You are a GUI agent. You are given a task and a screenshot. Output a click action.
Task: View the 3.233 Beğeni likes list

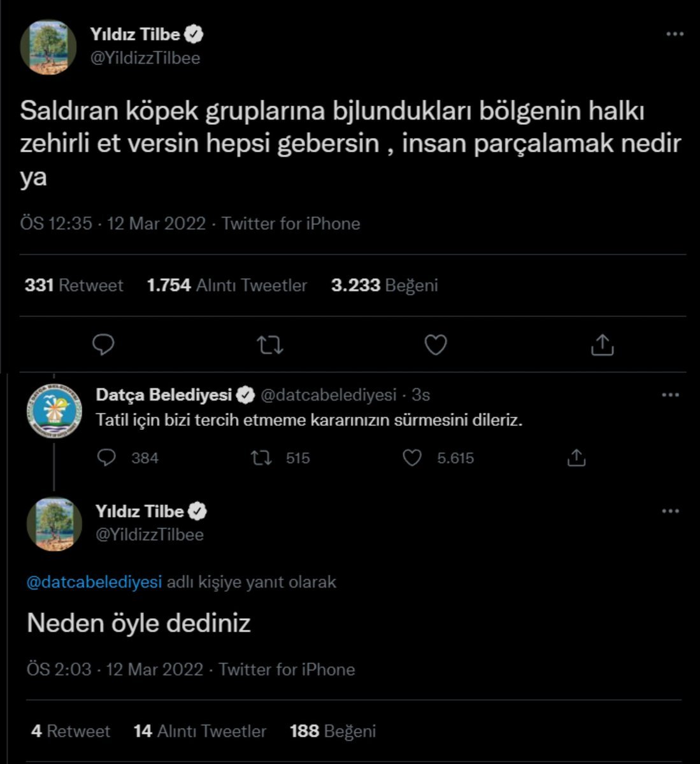click(x=384, y=285)
